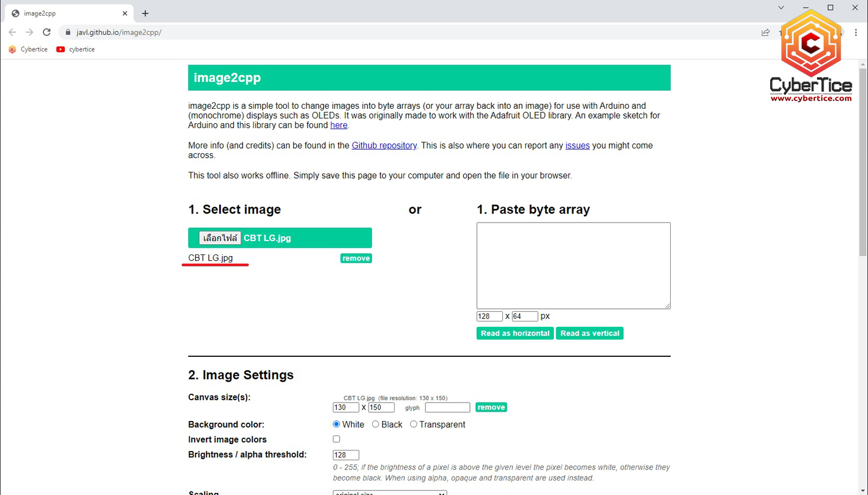Click the tab search chevron icon
Viewport: 868px width, 495px height.
coord(781,8)
